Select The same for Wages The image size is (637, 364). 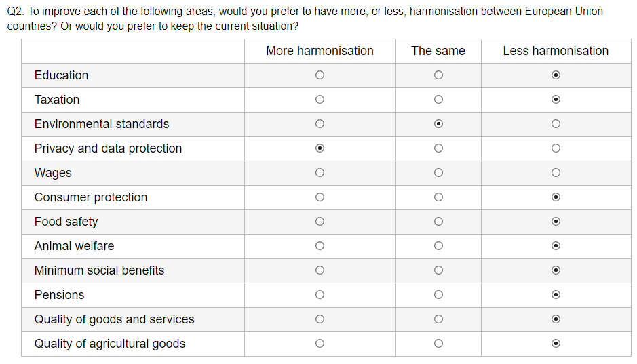pyautogui.click(x=438, y=173)
